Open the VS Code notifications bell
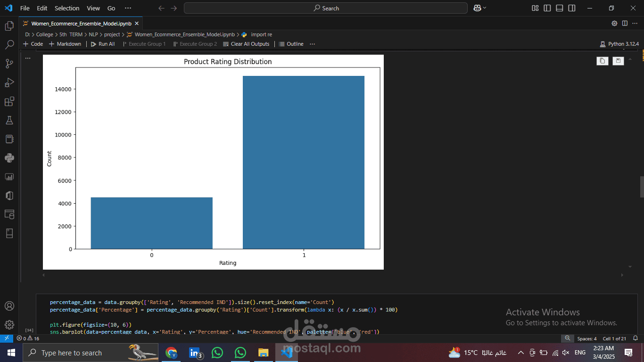 (x=636, y=338)
